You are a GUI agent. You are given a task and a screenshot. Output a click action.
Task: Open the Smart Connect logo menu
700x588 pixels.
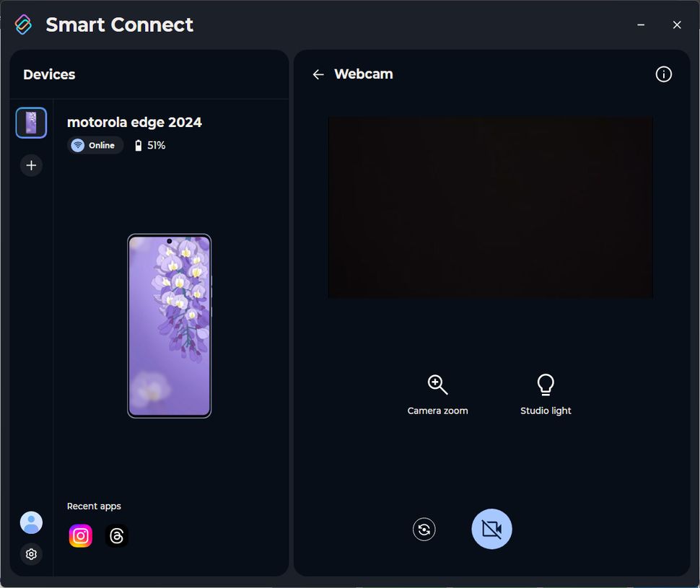22,24
